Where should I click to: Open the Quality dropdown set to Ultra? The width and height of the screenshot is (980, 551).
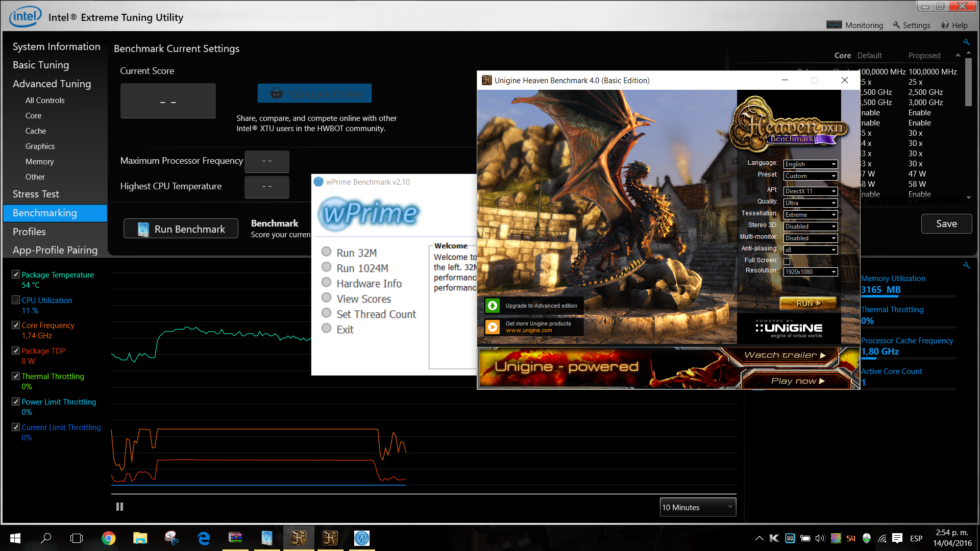coord(811,203)
